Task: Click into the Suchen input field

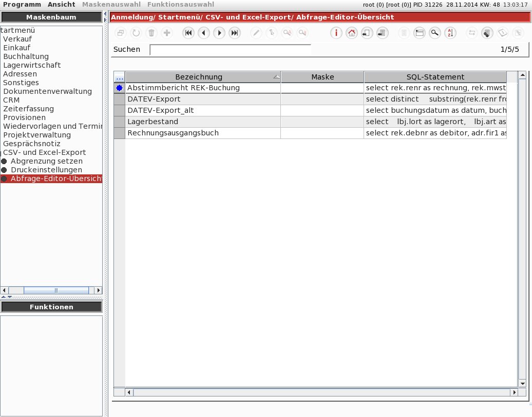Action: pos(230,50)
